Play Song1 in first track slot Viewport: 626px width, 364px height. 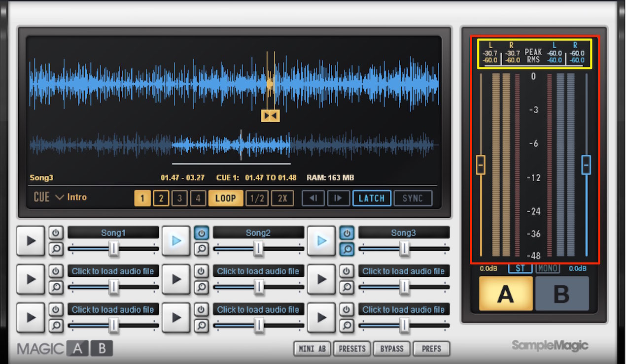click(x=31, y=240)
